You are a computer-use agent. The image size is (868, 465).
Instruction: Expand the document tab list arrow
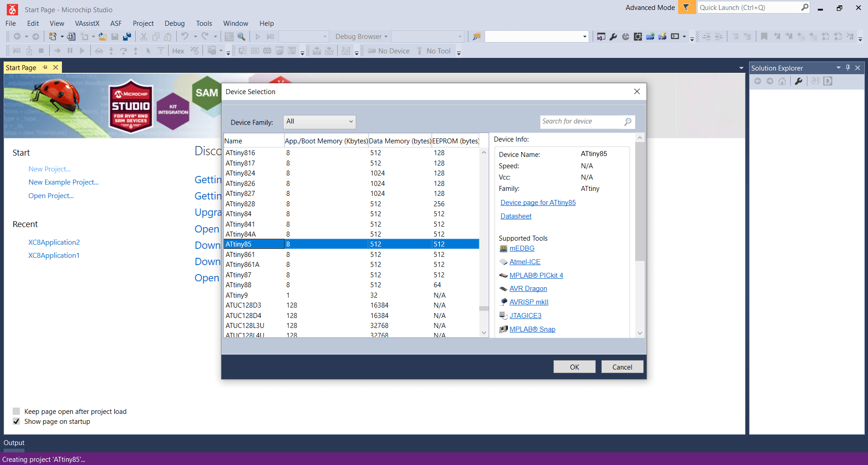point(741,68)
